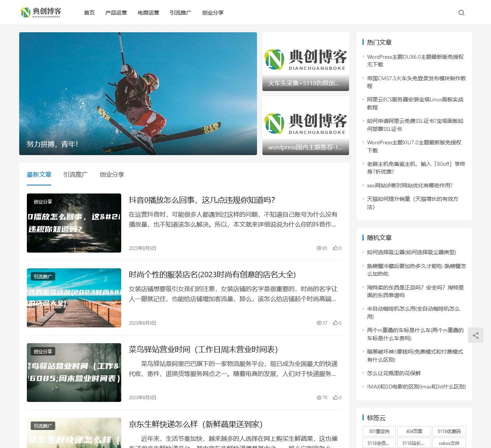The width and height of the screenshot is (491, 448).
Task: Click the 火车头采集+5118伪原创 featured card
Action: 306,61
